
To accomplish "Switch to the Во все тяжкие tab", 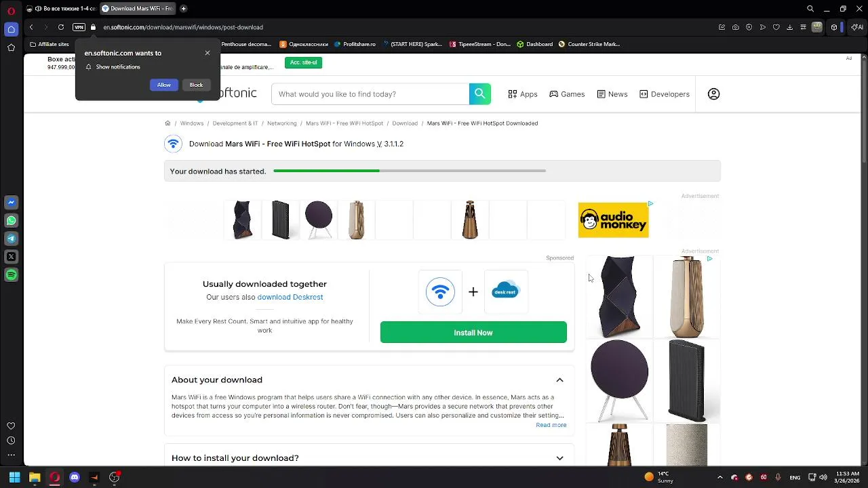I will click(60, 9).
